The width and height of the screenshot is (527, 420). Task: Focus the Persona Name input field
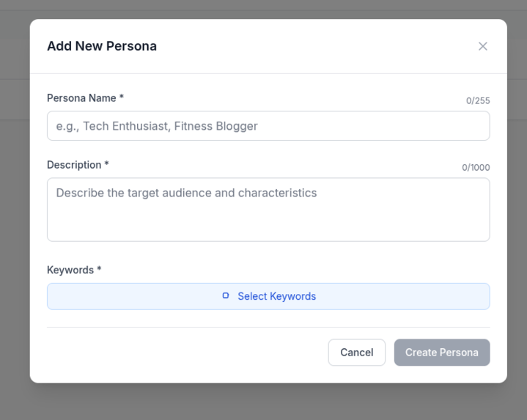click(268, 126)
